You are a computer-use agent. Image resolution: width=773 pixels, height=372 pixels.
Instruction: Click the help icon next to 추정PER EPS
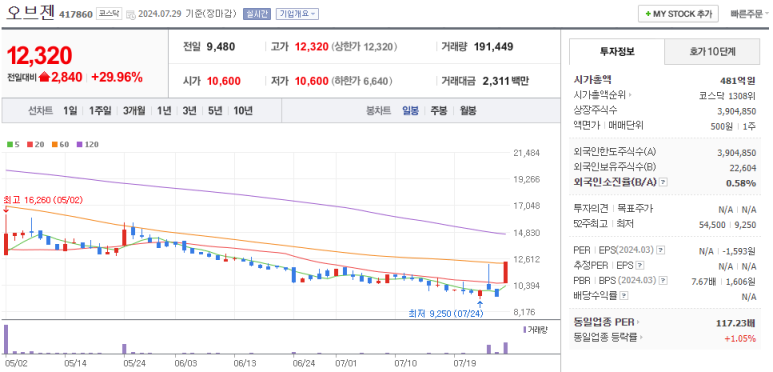click(x=640, y=266)
